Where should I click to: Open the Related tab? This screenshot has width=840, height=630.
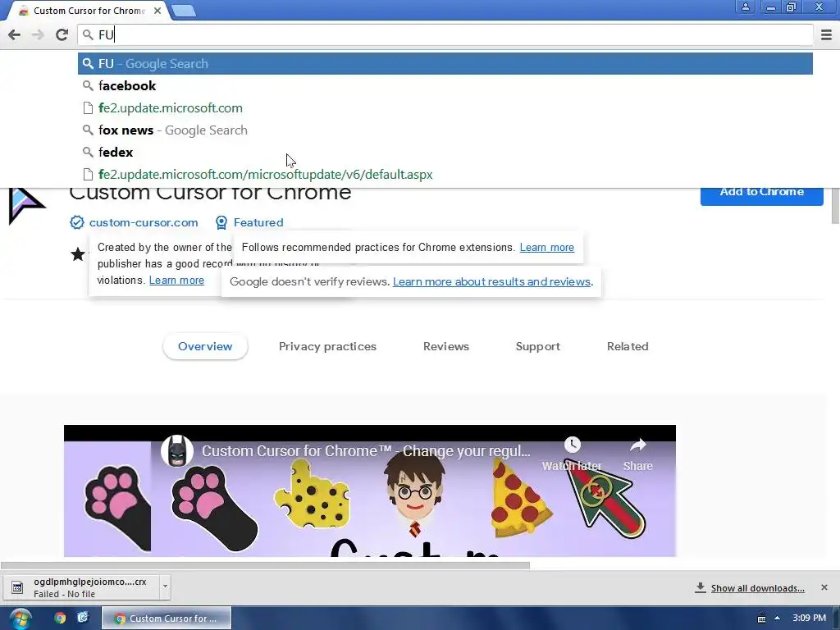coord(628,347)
